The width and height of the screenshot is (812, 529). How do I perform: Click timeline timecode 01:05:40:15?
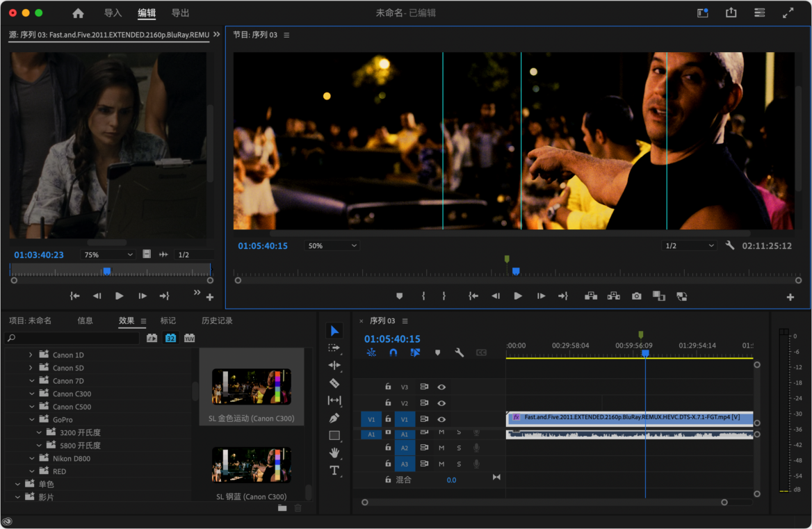coord(392,339)
